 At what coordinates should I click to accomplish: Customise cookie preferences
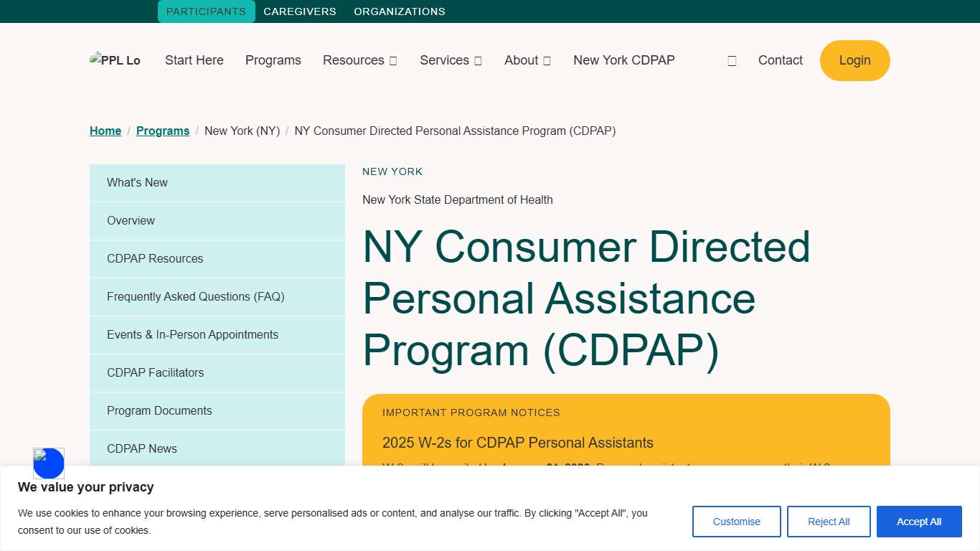pyautogui.click(x=736, y=522)
